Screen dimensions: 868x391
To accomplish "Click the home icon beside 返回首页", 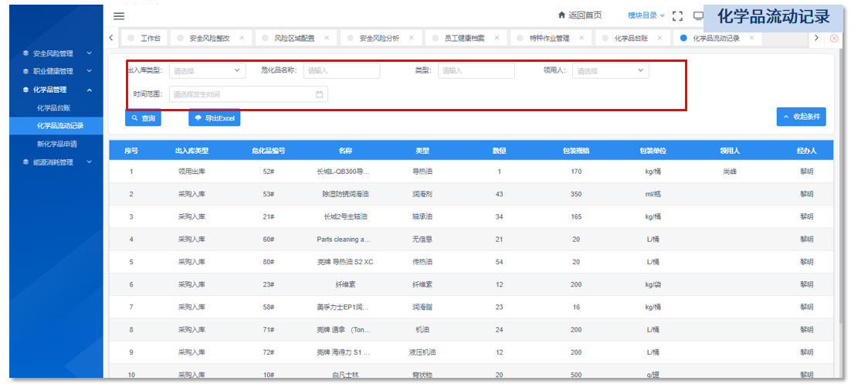I will click(x=561, y=15).
